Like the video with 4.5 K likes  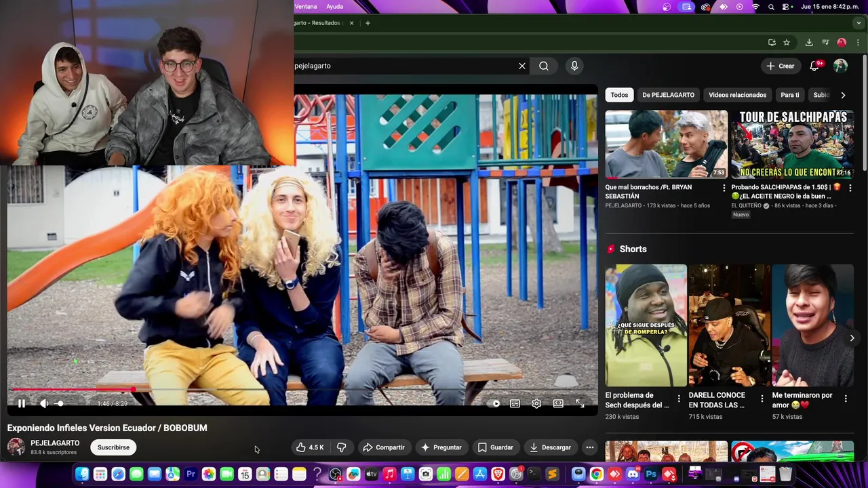click(310, 447)
